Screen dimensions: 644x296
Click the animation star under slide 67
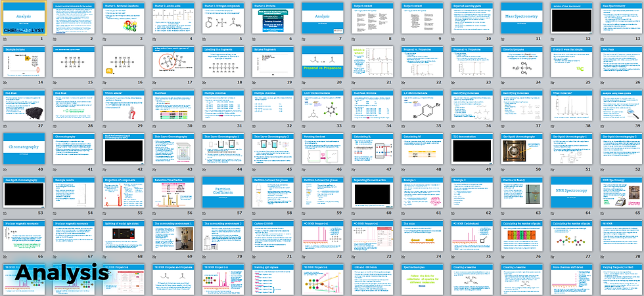pos(54,256)
